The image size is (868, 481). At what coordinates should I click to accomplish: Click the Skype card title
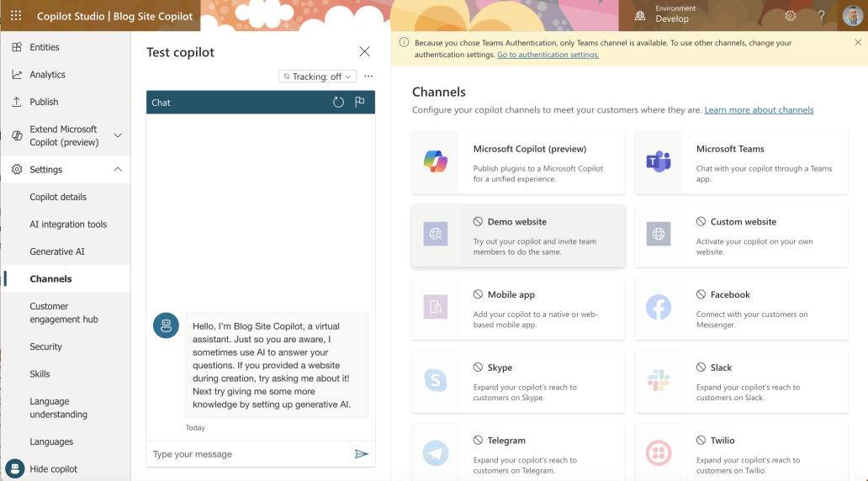[x=500, y=367]
